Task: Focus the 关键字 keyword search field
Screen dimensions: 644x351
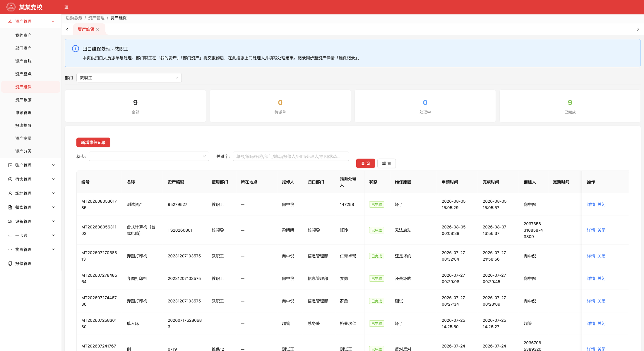Action: 291,156
